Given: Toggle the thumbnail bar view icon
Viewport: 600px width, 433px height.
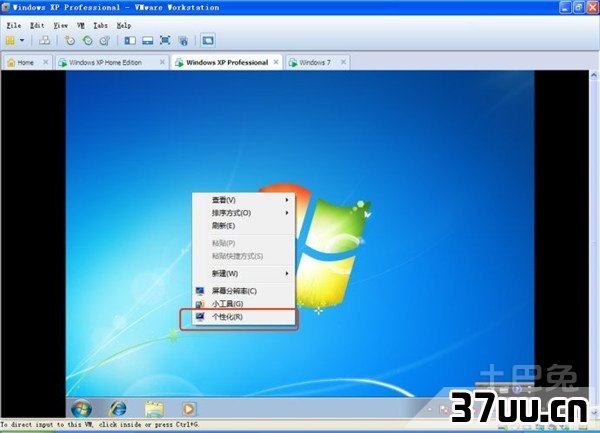Looking at the screenshot, I should [148, 40].
